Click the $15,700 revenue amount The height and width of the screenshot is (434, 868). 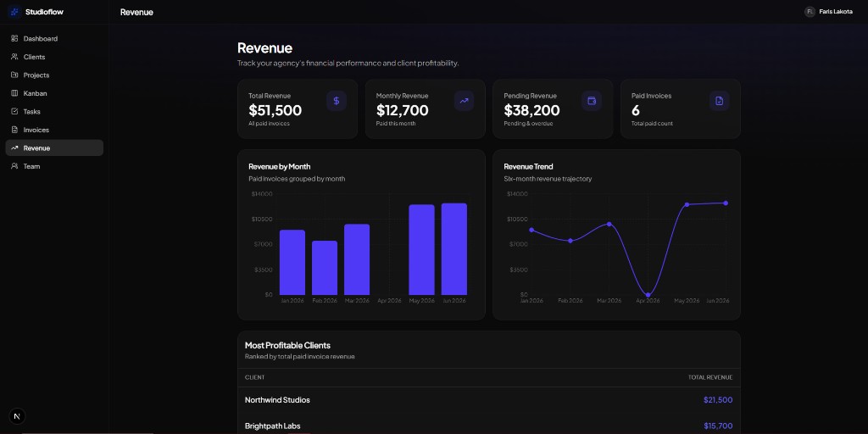point(718,426)
